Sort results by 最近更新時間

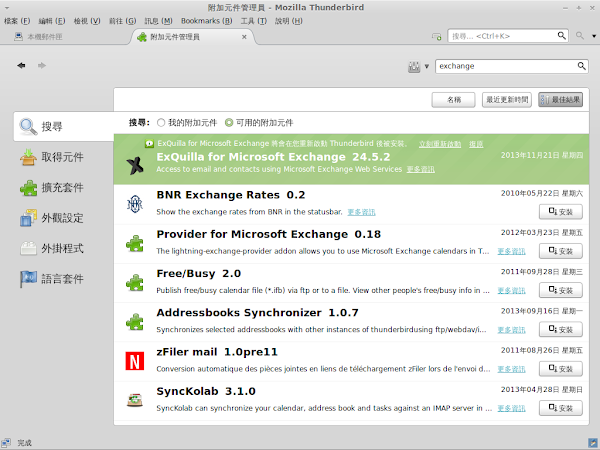point(507,100)
